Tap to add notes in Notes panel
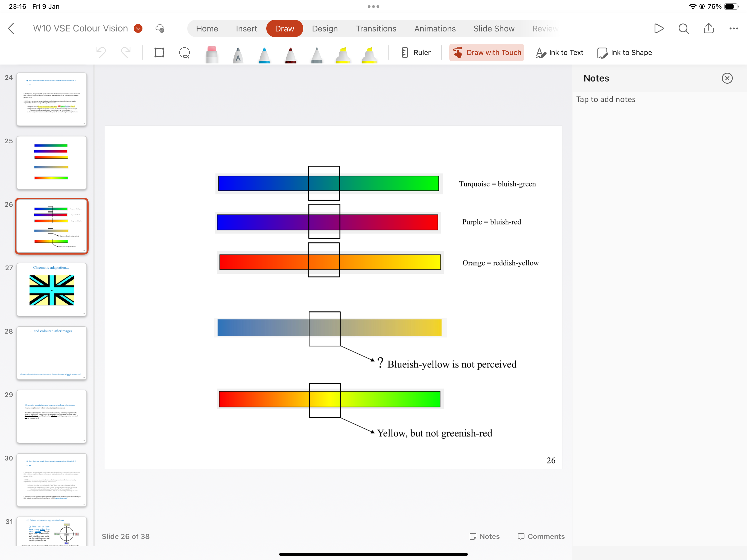The width and height of the screenshot is (747, 560). 606,99
